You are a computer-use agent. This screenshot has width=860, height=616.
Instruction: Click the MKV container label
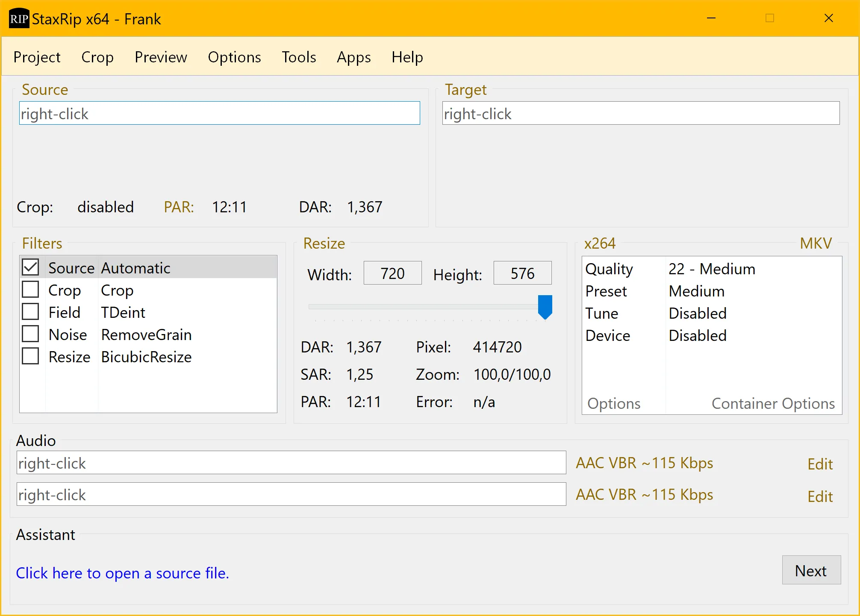(x=816, y=243)
